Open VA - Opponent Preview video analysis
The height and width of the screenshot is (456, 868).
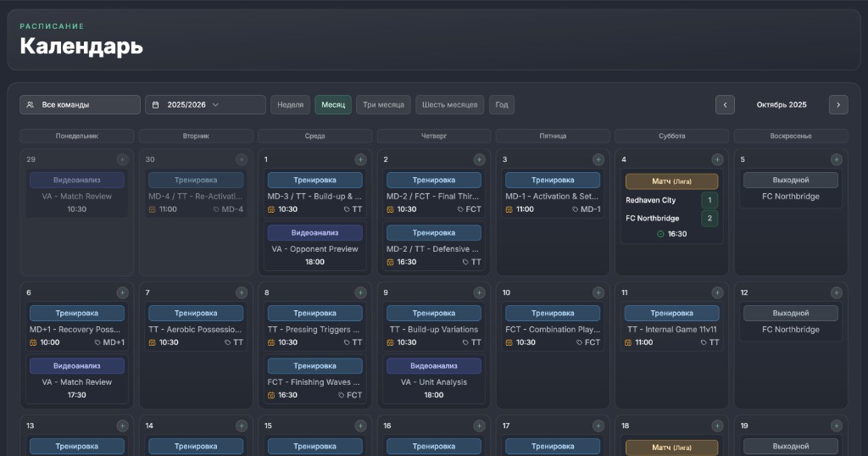pyautogui.click(x=315, y=247)
